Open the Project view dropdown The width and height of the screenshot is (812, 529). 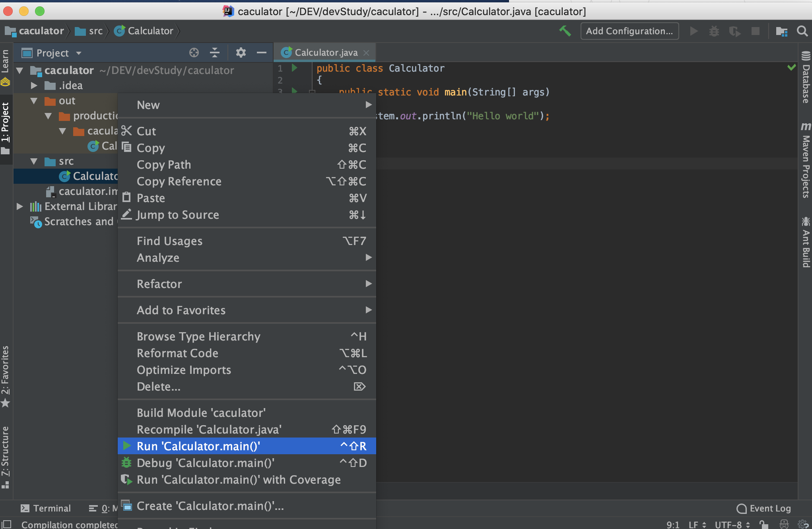pos(79,53)
